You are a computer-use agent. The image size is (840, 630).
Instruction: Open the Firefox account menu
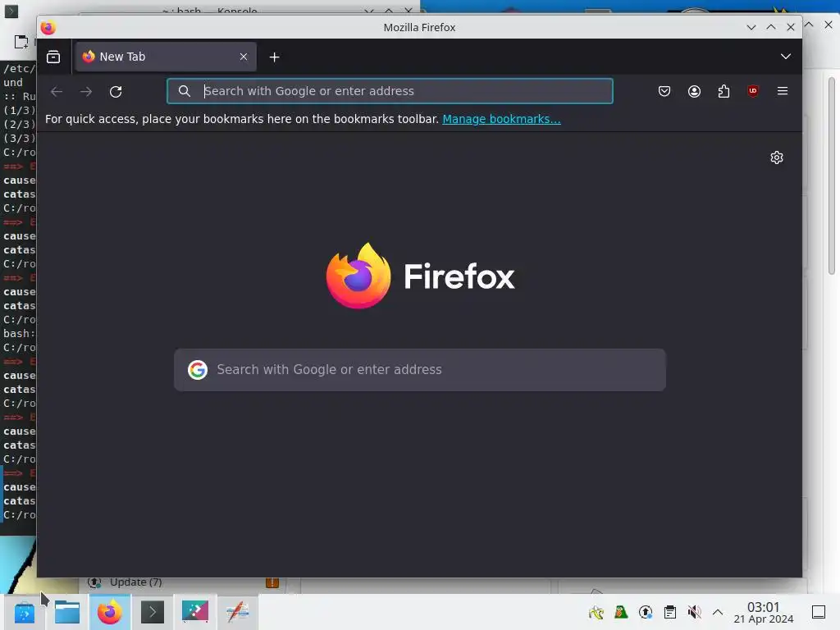click(694, 91)
